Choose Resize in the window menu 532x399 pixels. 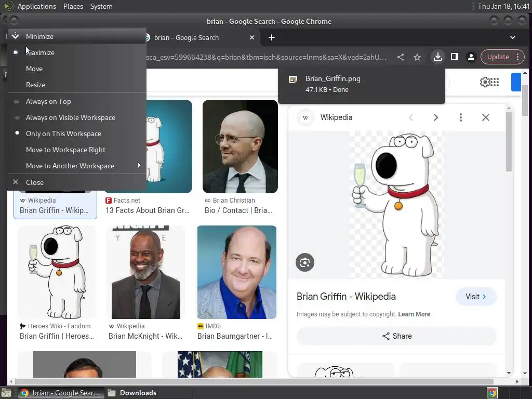click(77, 85)
